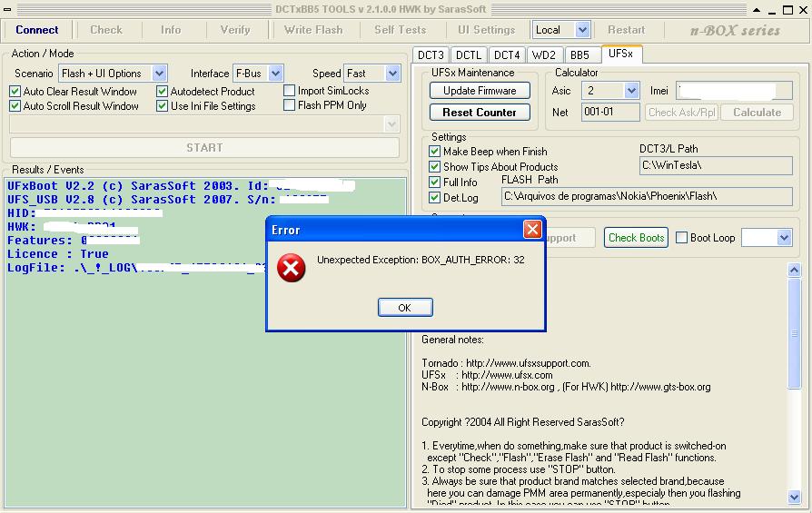
Task: Click the notes vertical scrollbar thumb
Action: point(794,333)
